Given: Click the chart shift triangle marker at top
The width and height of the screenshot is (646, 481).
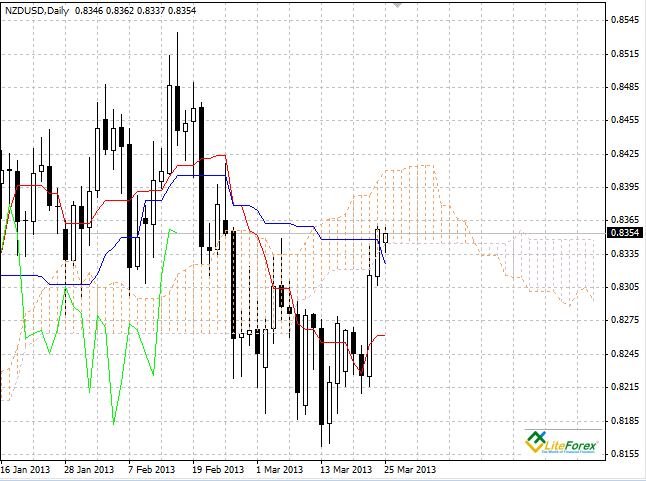Looking at the screenshot, I should 397,5.
